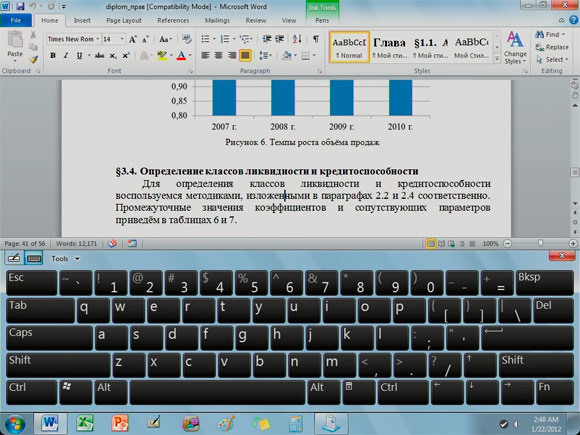
Task: Adjust the zoom slider handle
Action: (540, 243)
